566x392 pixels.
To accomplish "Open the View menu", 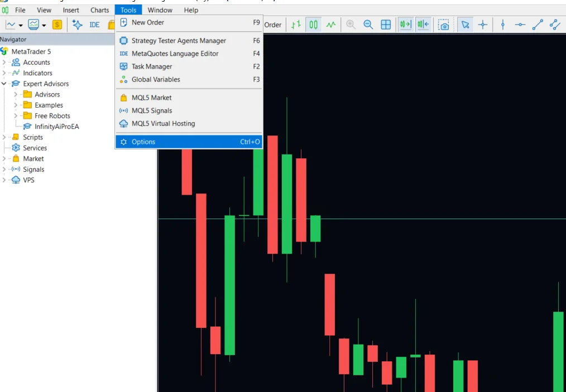I will (x=44, y=10).
